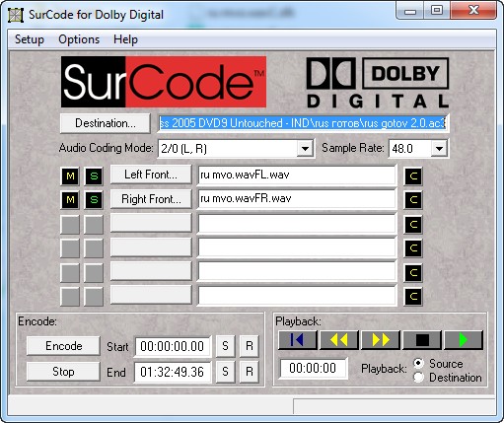
Task: Click the S button next to End time
Action: tap(225, 372)
